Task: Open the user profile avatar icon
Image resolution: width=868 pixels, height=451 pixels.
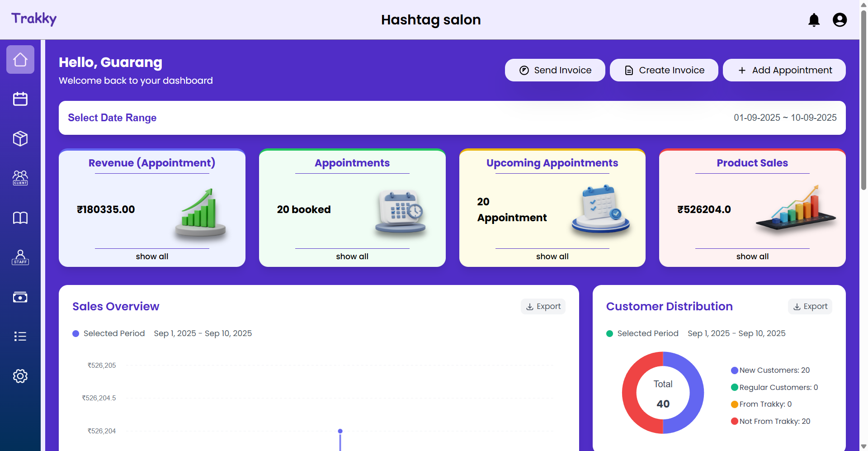Action: (x=840, y=20)
